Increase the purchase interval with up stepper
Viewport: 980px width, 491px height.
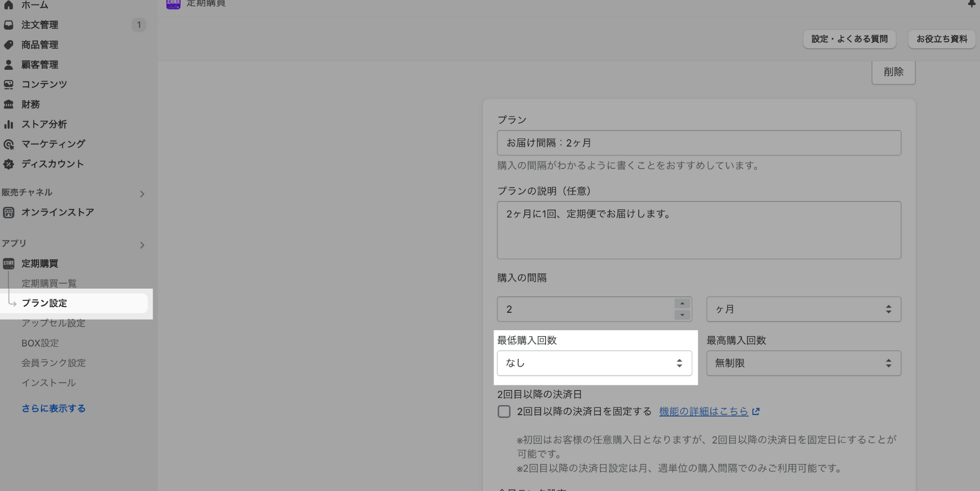(682, 304)
